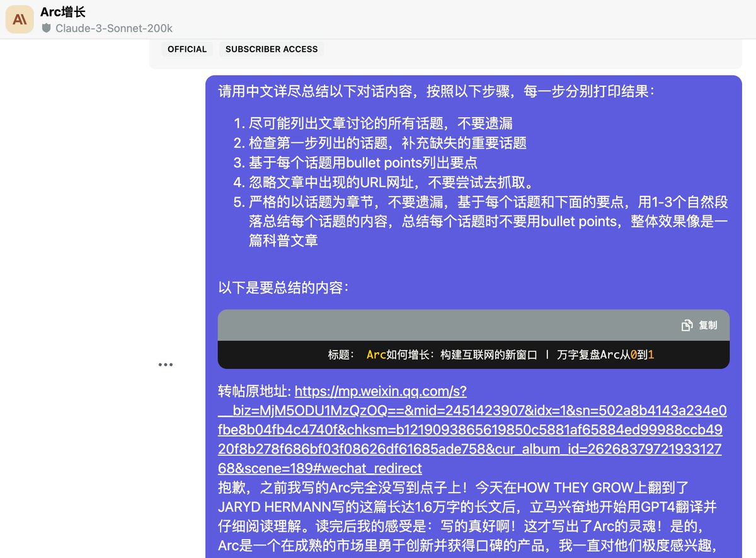The image size is (756, 558).
Task: Click the OFFICIAL tag
Action: (187, 49)
